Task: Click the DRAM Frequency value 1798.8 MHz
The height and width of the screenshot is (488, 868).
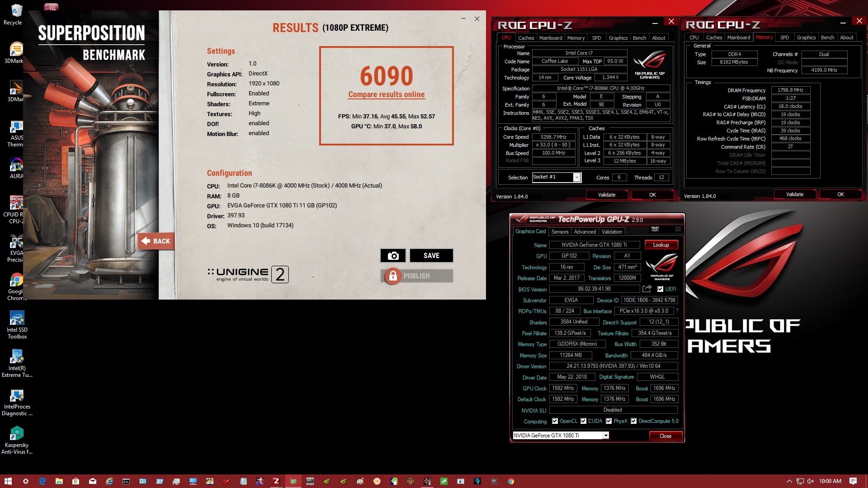Action: pyautogui.click(x=790, y=90)
